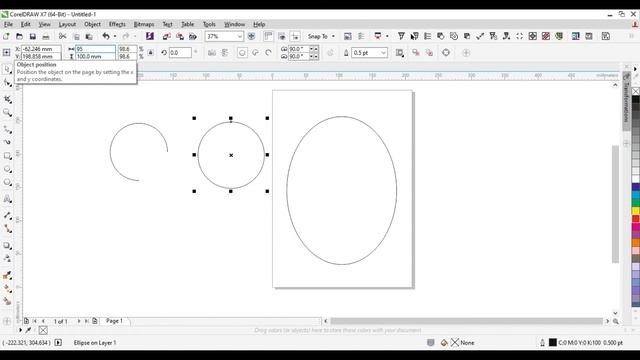Screen dimensions: 640x360
Task: Toggle Show Guidelines button
Action: pos(295,36)
